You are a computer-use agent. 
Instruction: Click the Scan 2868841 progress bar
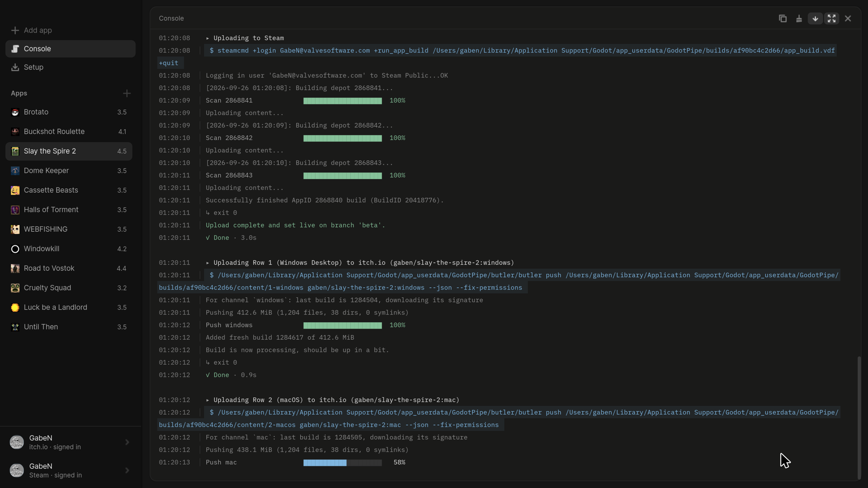[342, 101]
